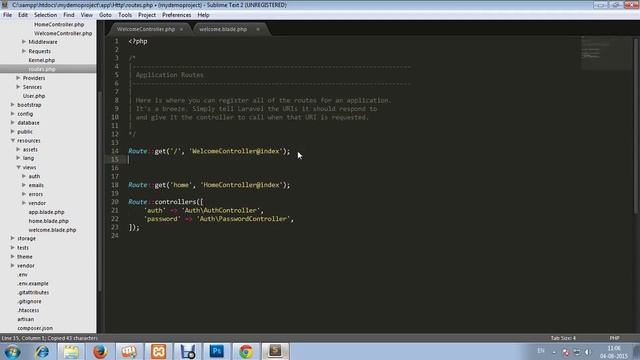
Task: Launch Internet Explorer from the taskbar
Action: click(x=42, y=351)
